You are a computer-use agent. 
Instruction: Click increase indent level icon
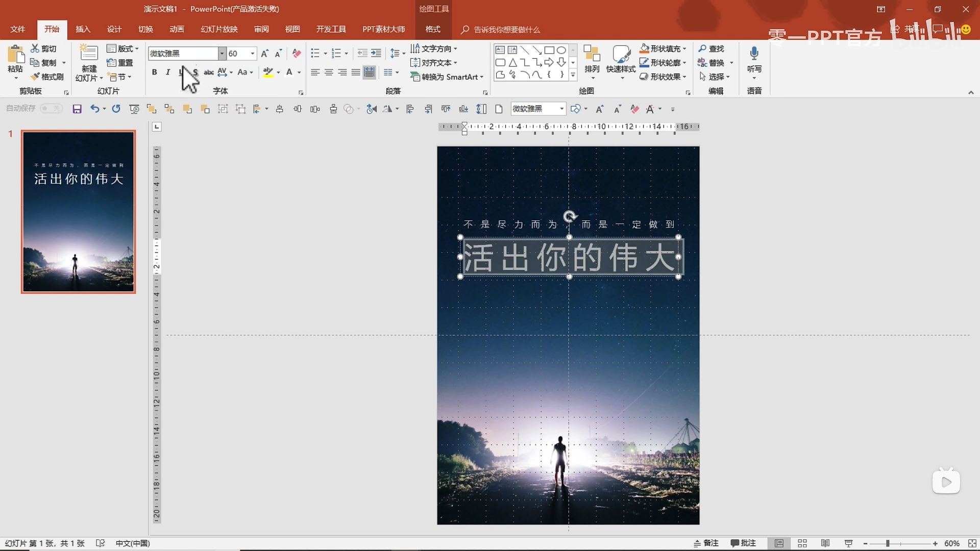pos(376,53)
